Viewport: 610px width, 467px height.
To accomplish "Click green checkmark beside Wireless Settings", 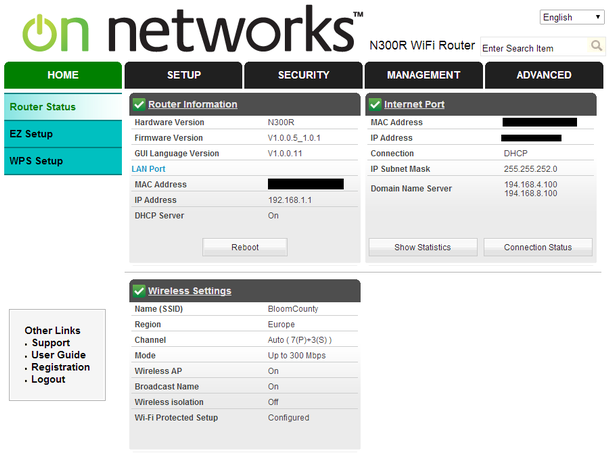I will pos(139,291).
